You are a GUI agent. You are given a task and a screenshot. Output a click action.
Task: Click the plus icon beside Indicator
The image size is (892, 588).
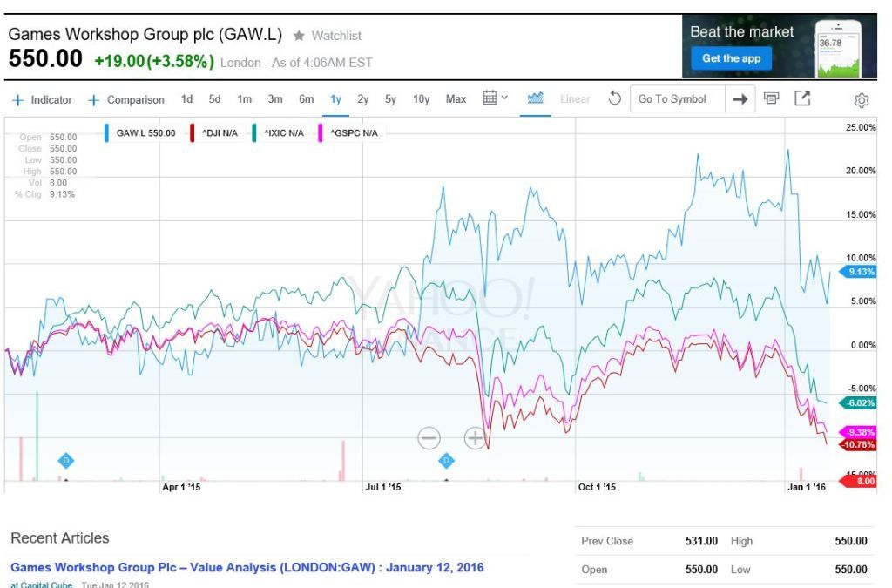pos(18,100)
